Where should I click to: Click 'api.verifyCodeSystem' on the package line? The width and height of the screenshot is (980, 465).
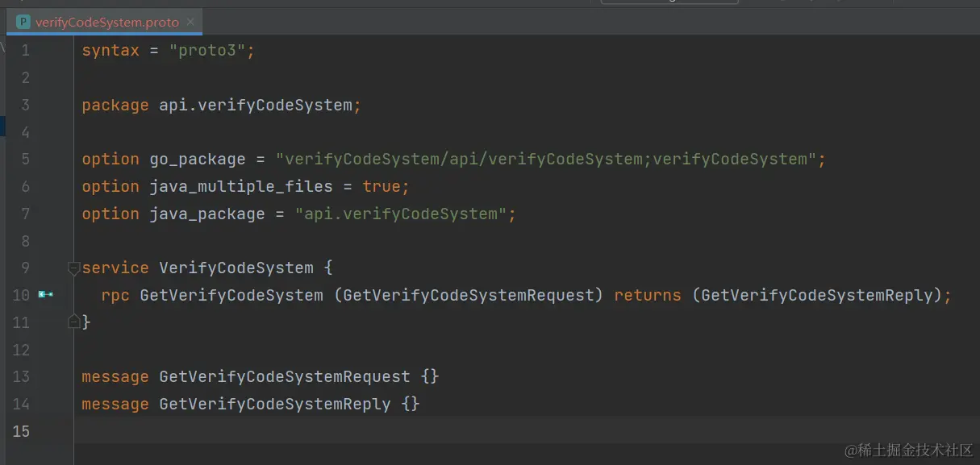point(256,105)
